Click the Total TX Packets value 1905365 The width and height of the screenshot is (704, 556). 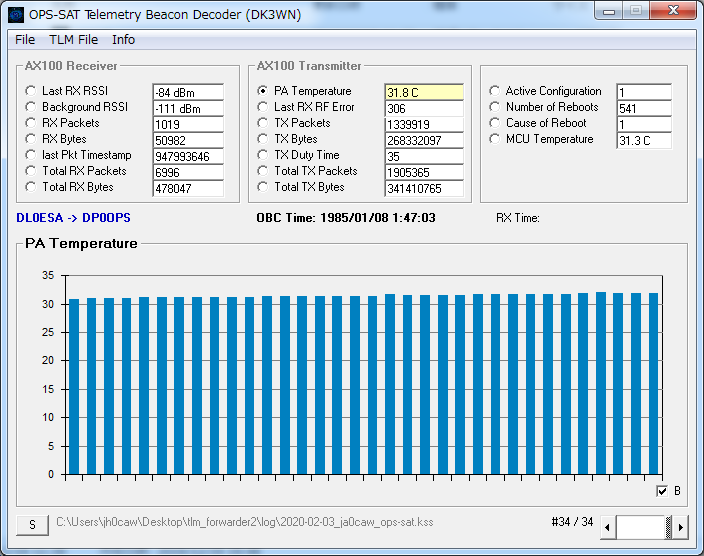[424, 172]
